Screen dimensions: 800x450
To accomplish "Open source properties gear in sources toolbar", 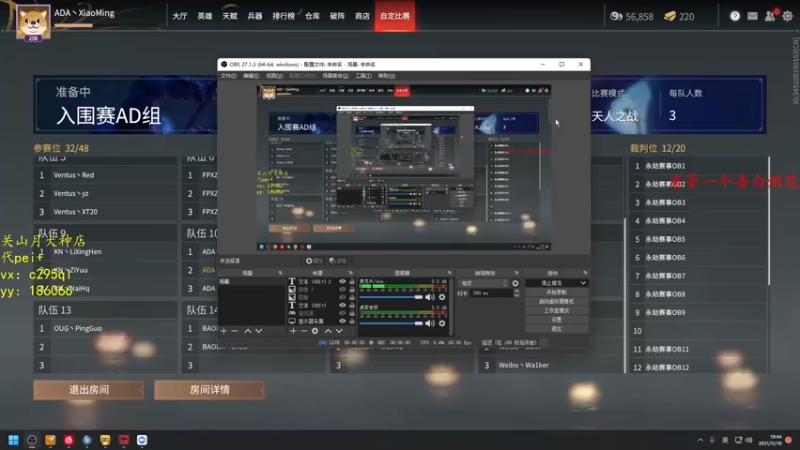I will point(315,331).
